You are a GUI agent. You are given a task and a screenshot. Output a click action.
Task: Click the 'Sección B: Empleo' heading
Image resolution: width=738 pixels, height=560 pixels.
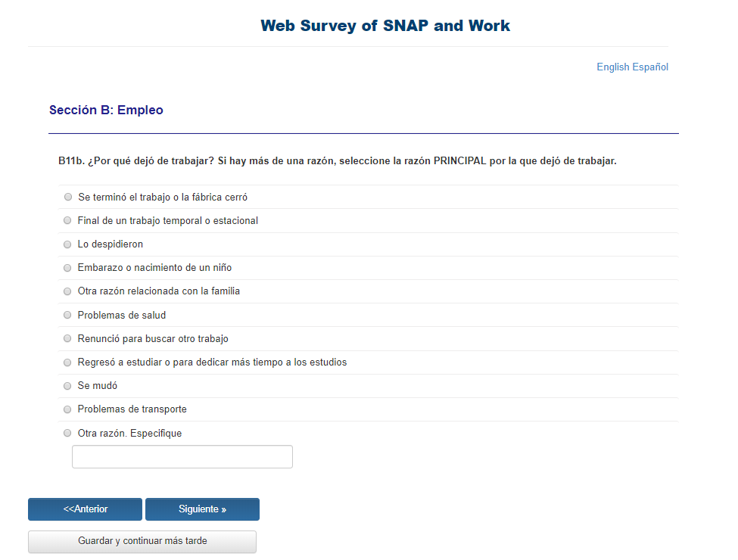107,110
